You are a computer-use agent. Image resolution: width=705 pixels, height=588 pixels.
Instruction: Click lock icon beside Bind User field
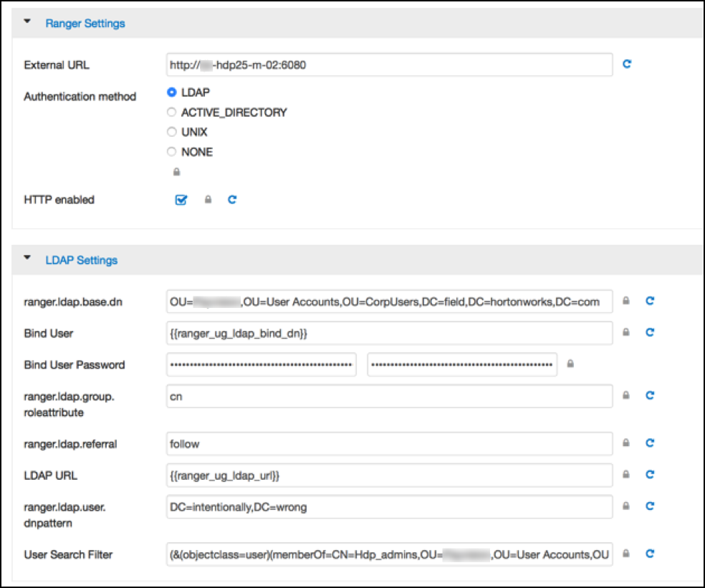[626, 333]
